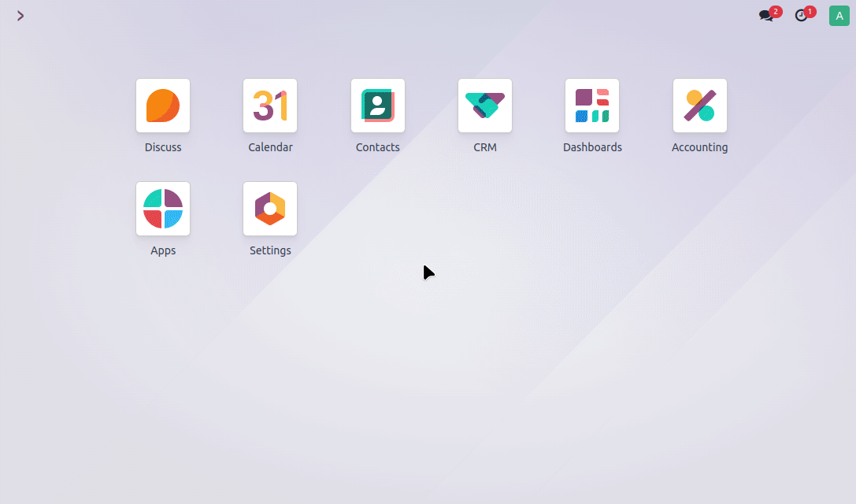Image resolution: width=856 pixels, height=504 pixels.
Task: Click the "CRM" text label
Action: click(485, 147)
